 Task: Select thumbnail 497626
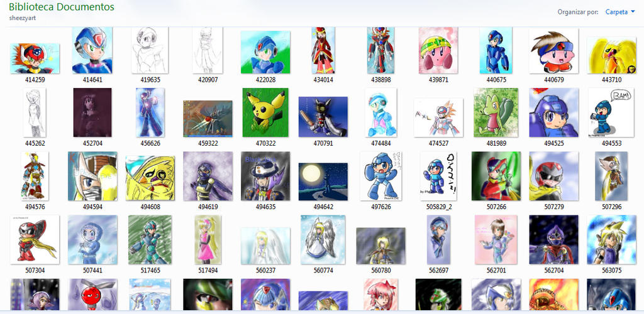(380, 176)
